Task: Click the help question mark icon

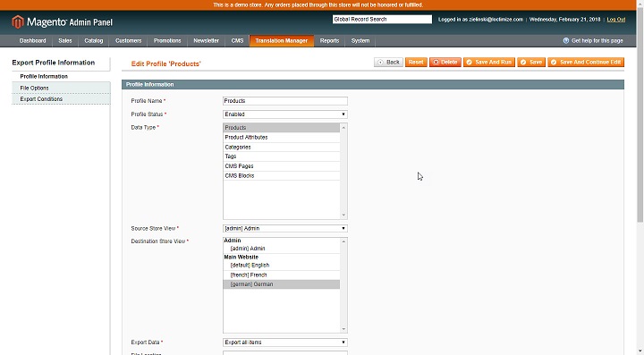Action: coord(566,40)
